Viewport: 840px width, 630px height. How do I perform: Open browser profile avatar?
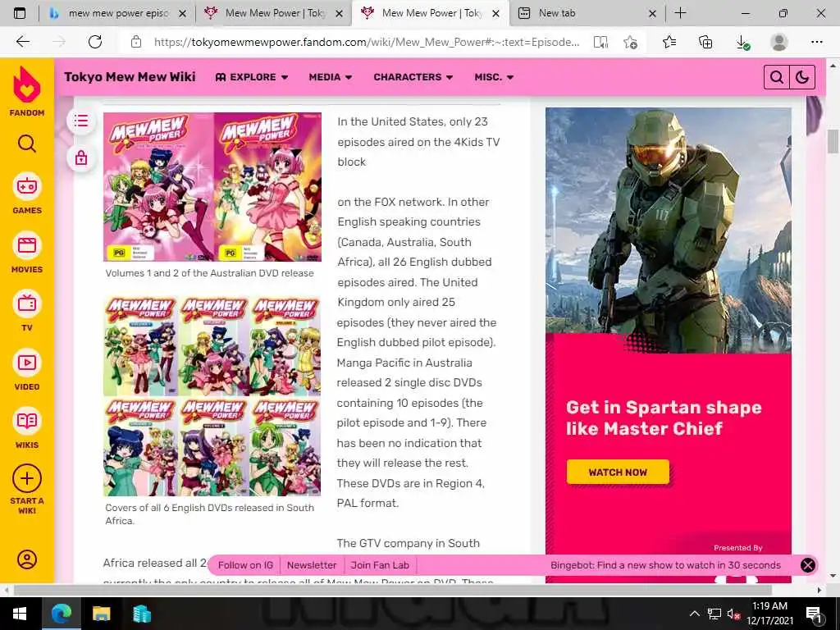click(779, 42)
